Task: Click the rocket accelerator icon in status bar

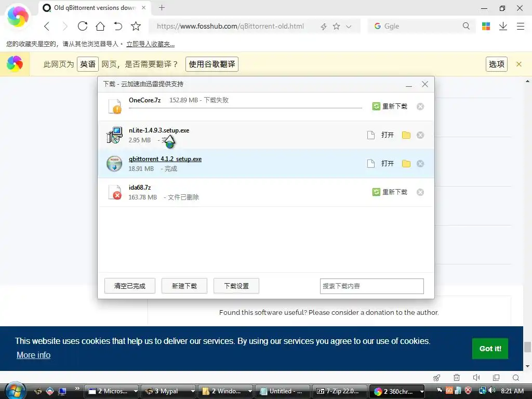Action: 436,378
